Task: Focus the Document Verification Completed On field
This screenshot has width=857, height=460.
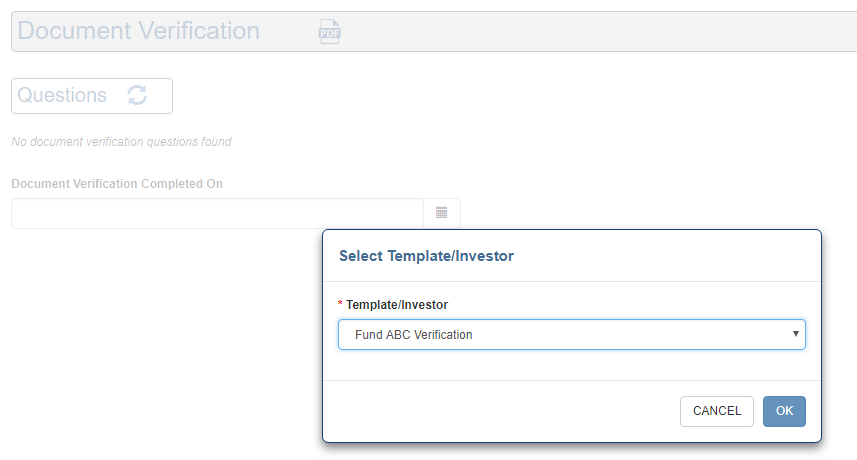Action: (x=217, y=213)
